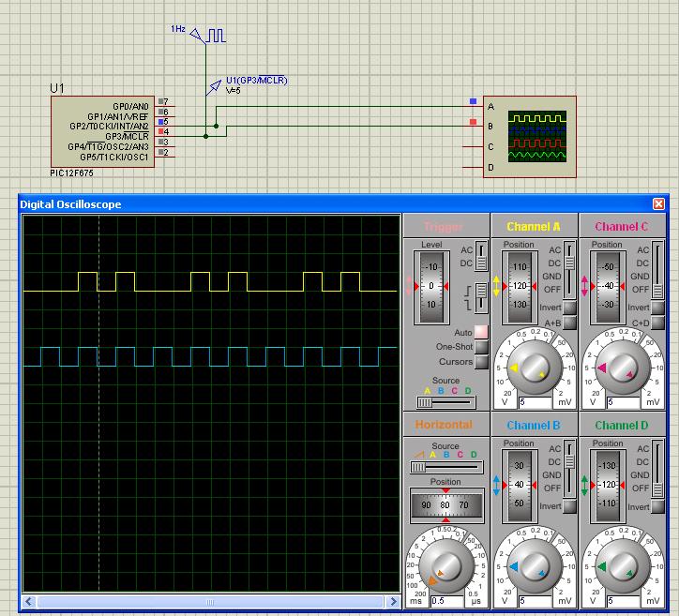Toggle Invert on Channel B
Viewport: 679px width, 616px height.
point(569,507)
